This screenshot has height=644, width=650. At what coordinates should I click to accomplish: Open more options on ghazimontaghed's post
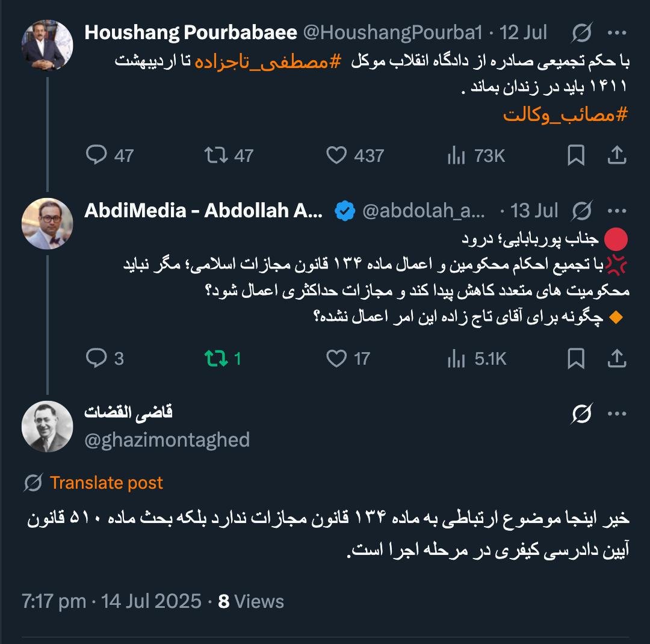coord(617,413)
